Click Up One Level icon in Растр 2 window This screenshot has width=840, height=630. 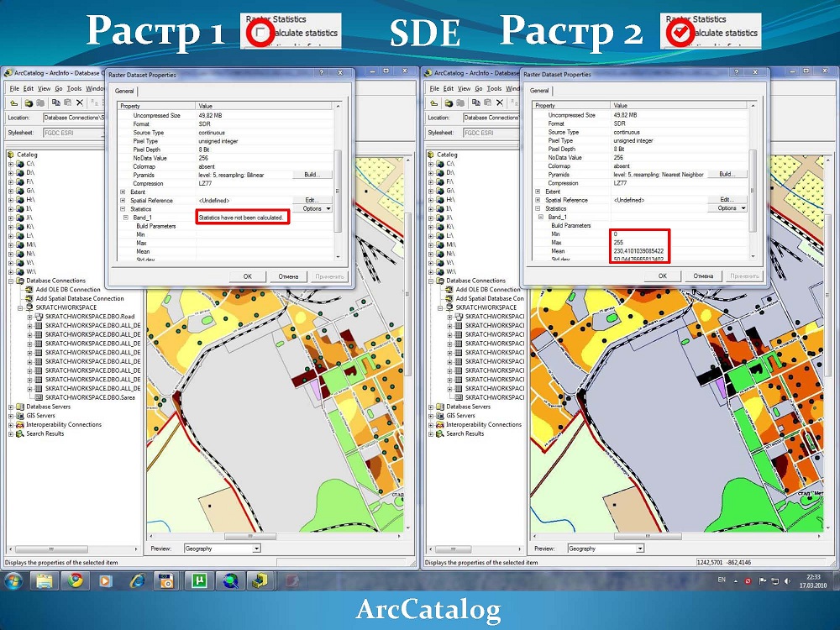point(434,102)
